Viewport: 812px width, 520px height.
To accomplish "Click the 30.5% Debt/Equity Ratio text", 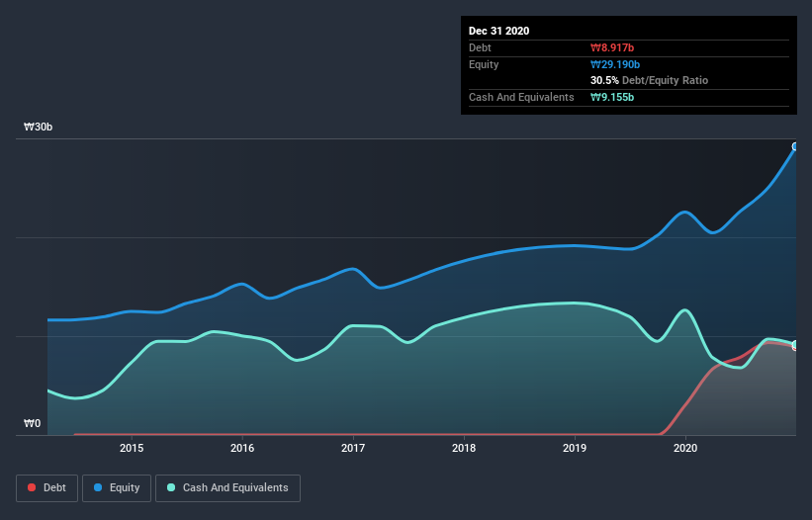I will [x=650, y=80].
